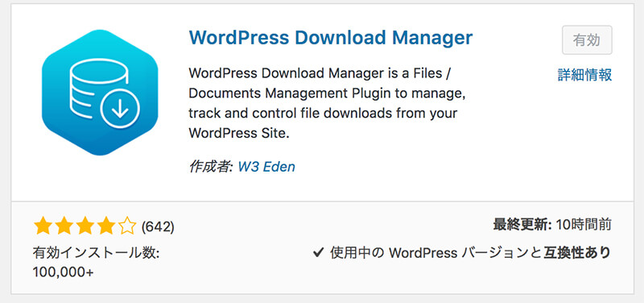644x303 pixels.
Task: Click the 互換性あり compatibility text
Action: point(577,252)
